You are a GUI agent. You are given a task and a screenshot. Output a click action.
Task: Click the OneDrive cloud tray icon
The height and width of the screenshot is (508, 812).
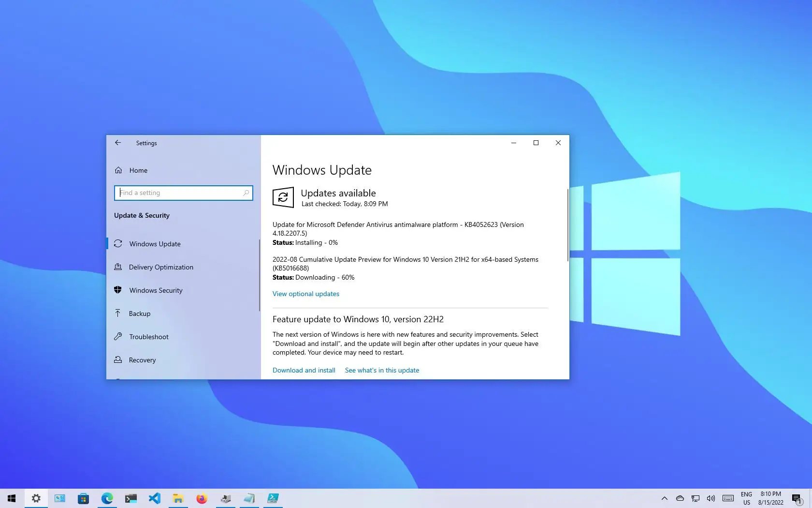(680, 498)
